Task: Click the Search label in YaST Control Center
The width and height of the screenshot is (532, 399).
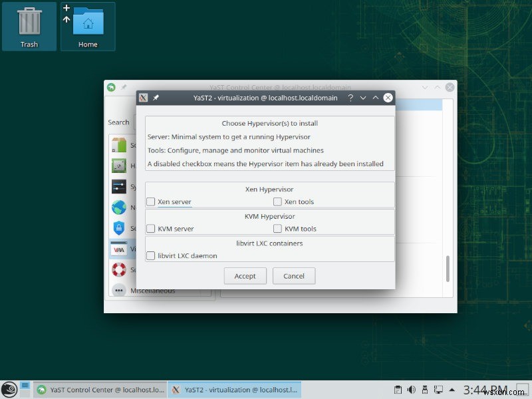Action: pyautogui.click(x=118, y=122)
